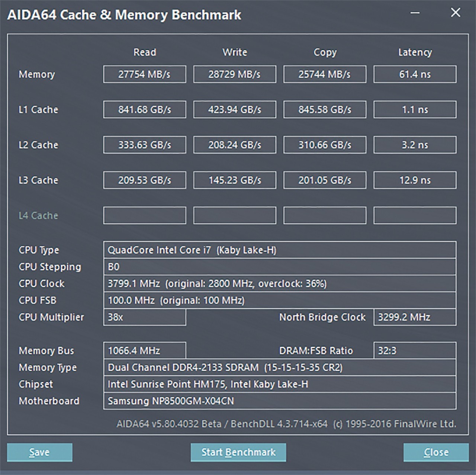Select the L1 Cache Read value
Viewport: 476px width, 475px height.
pos(145,110)
